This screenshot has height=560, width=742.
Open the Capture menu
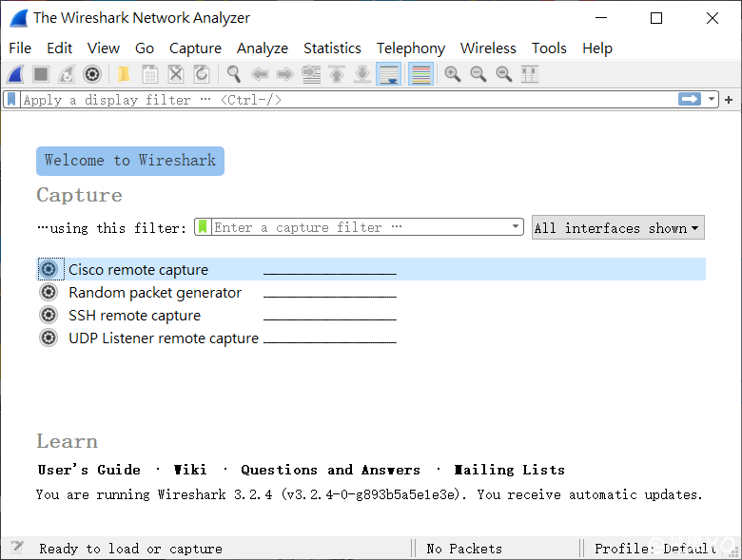click(x=195, y=48)
